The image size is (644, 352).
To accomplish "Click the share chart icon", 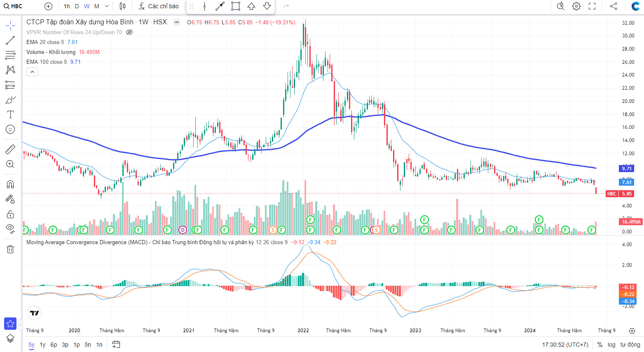I will (x=614, y=6).
